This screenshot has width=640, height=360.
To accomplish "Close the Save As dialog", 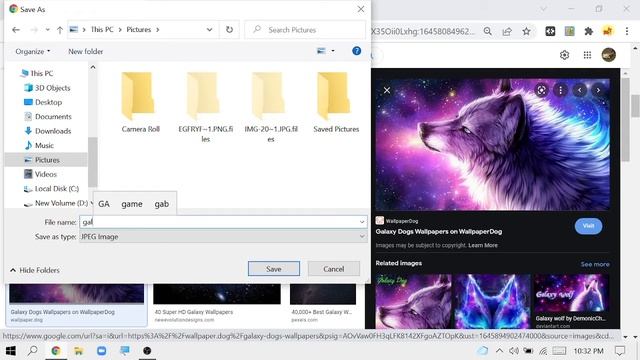I will (x=361, y=9).
